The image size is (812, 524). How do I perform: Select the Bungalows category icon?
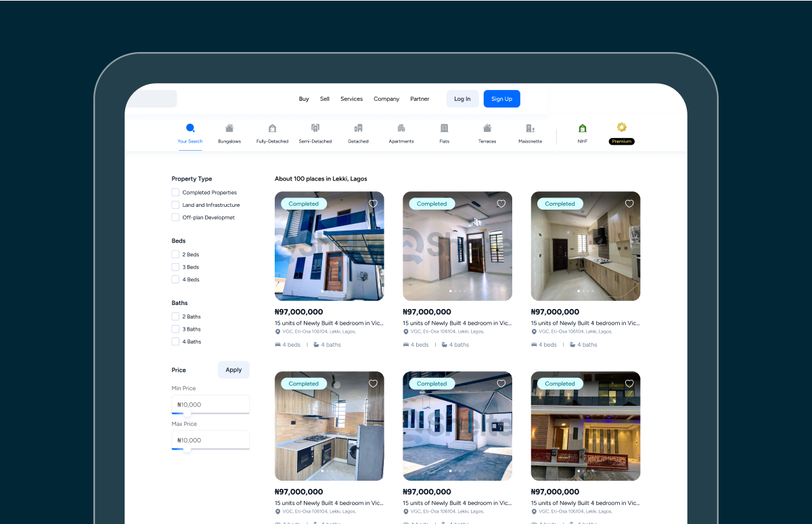pyautogui.click(x=229, y=128)
